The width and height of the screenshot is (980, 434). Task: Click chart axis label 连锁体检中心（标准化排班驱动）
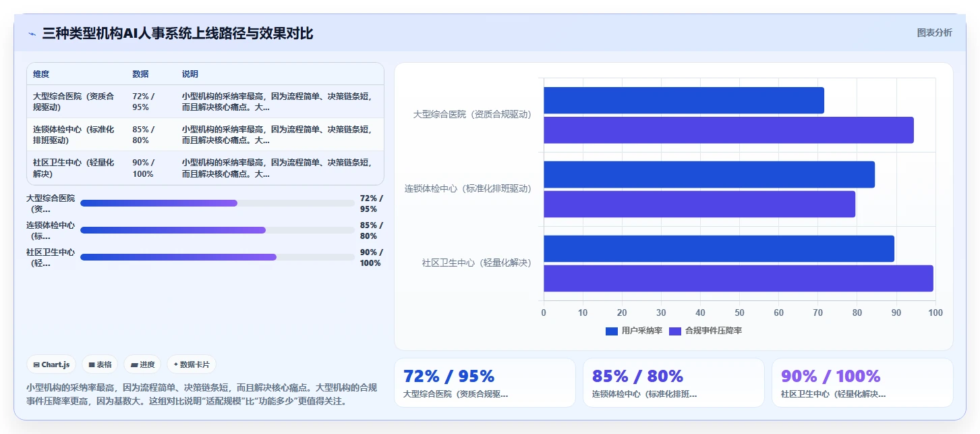pyautogui.click(x=468, y=189)
